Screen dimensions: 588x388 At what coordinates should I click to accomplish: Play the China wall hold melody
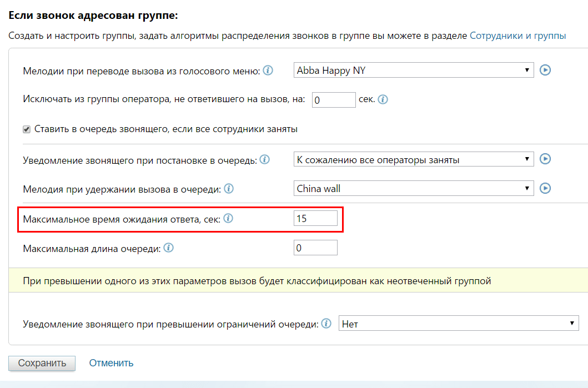pos(545,189)
